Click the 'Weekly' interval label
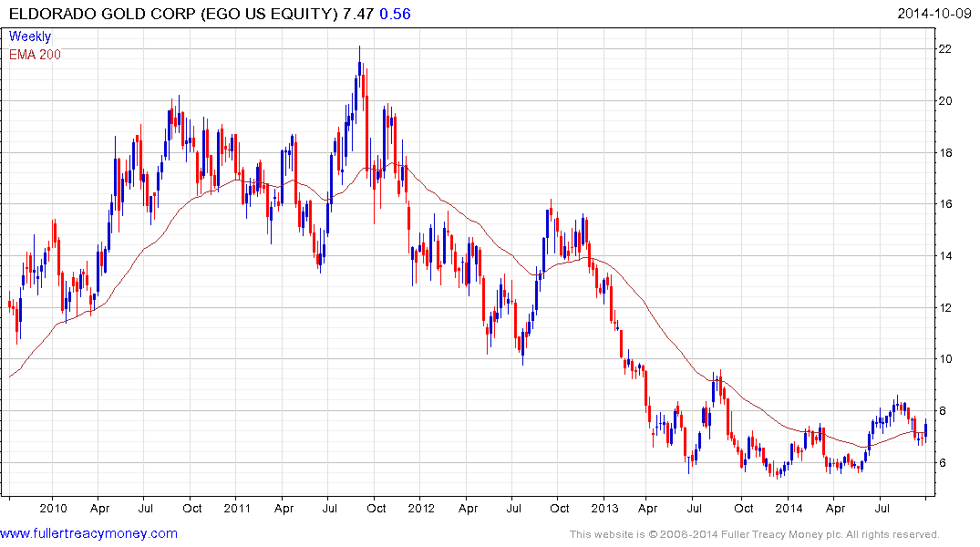 tap(29, 36)
